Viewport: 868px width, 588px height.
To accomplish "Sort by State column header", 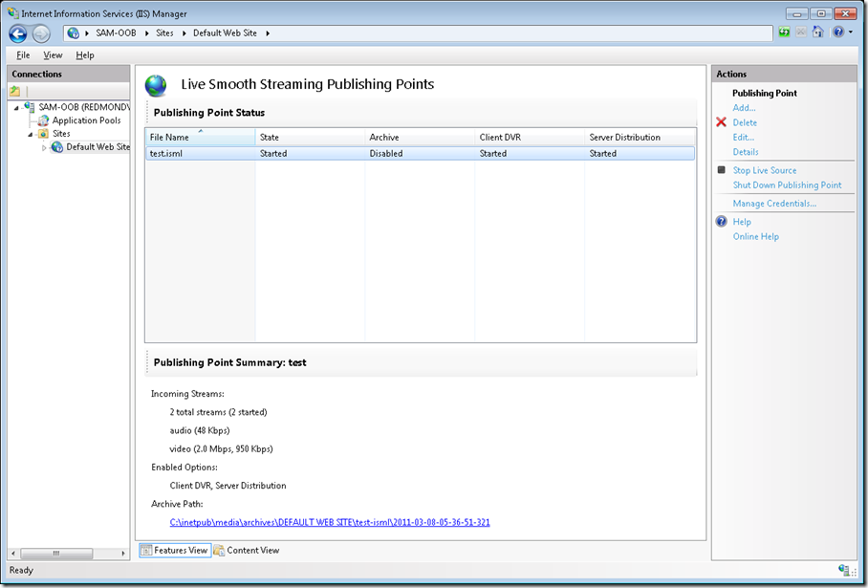I will pyautogui.click(x=310, y=137).
